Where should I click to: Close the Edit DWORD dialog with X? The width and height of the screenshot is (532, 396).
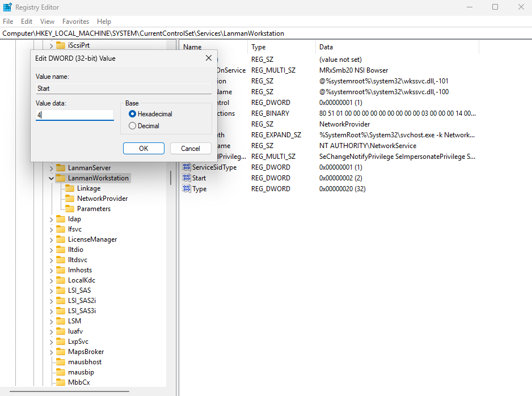(209, 58)
